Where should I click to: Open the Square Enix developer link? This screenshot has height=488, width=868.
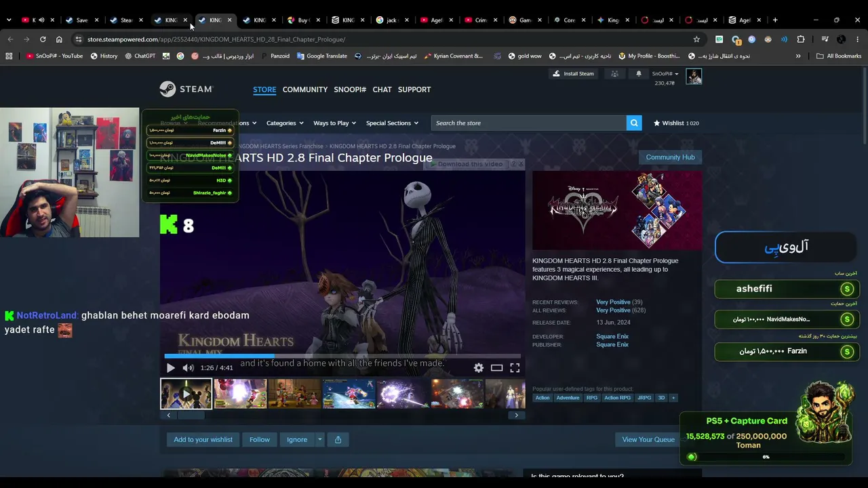point(612,336)
